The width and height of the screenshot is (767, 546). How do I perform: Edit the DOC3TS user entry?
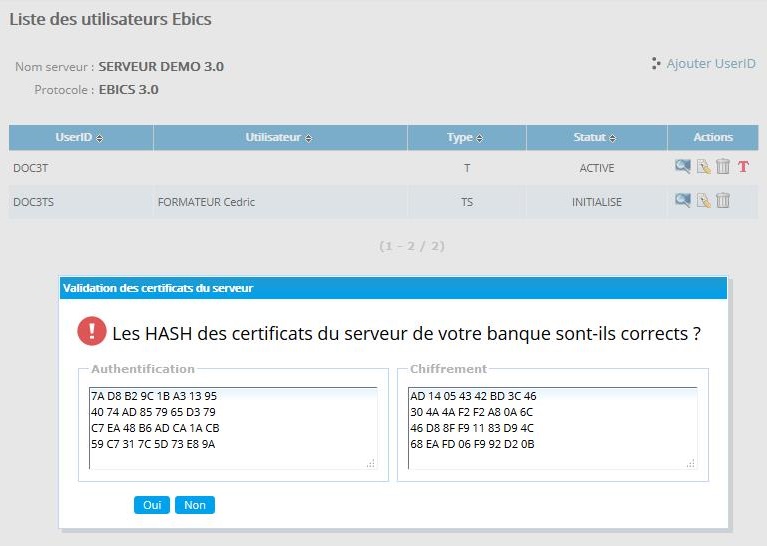point(704,201)
